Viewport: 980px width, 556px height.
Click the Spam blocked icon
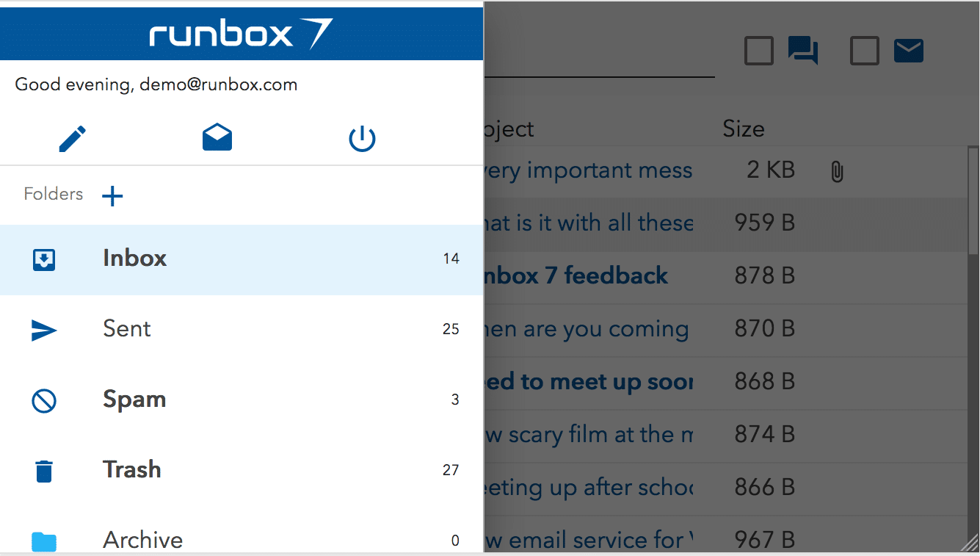tap(44, 400)
